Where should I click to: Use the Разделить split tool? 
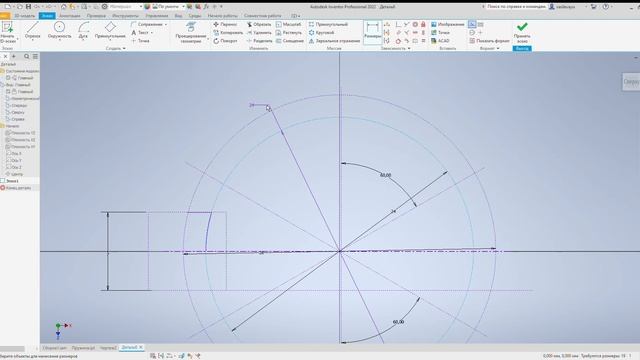click(x=259, y=41)
